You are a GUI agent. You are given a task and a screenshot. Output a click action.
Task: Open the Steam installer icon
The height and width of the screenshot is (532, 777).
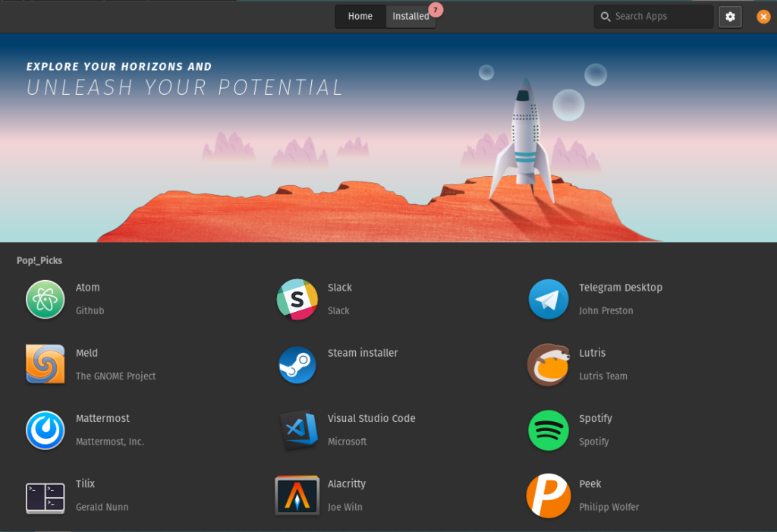(x=297, y=365)
